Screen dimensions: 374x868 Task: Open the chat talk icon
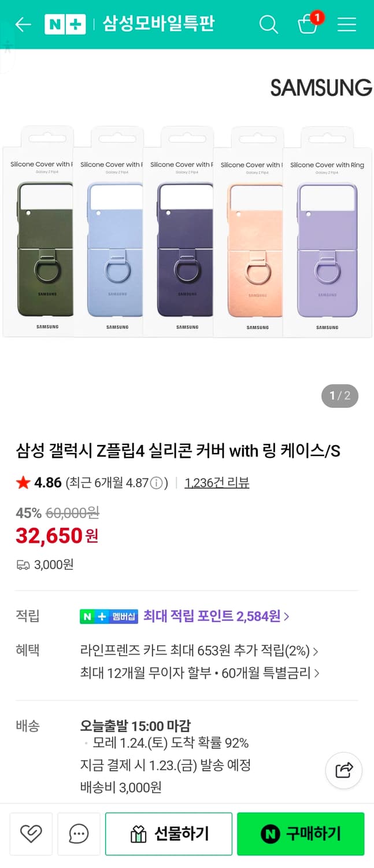pos(79,833)
